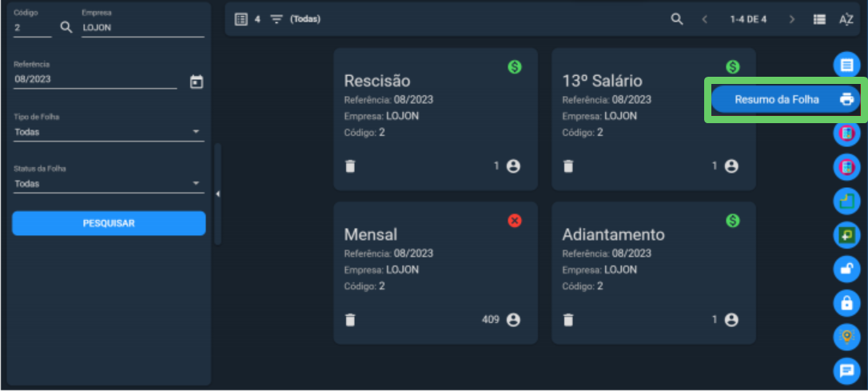Viewport: 868px width, 391px height.
Task: Click the search icon next to Código
Action: tap(66, 28)
